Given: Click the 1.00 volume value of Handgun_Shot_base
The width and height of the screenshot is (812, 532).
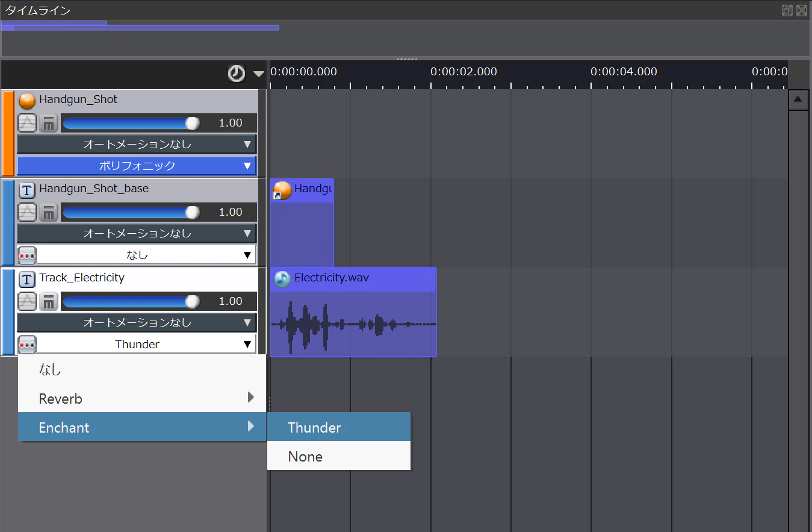Looking at the screenshot, I should [231, 212].
